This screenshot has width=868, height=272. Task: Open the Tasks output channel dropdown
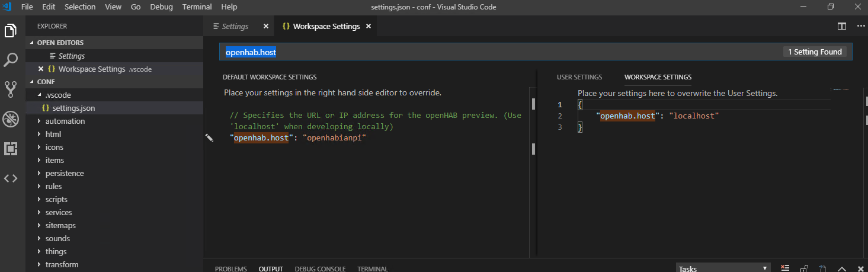tap(723, 268)
